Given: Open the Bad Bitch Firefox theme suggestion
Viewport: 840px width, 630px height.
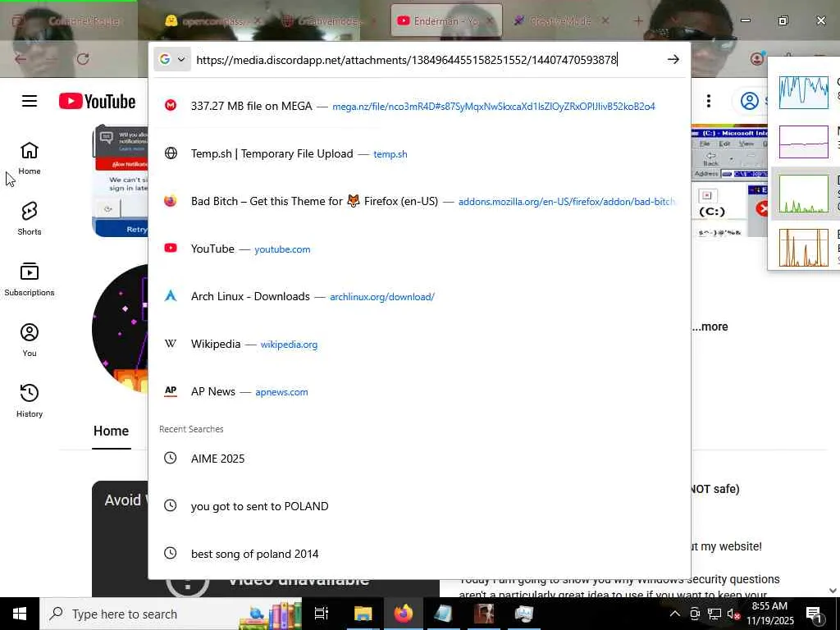Looking at the screenshot, I should point(419,202).
